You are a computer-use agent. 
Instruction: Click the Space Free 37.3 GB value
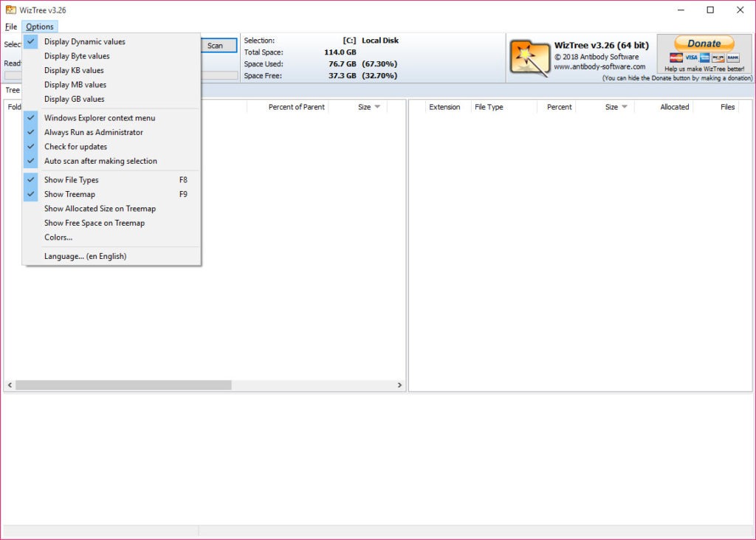(x=343, y=76)
